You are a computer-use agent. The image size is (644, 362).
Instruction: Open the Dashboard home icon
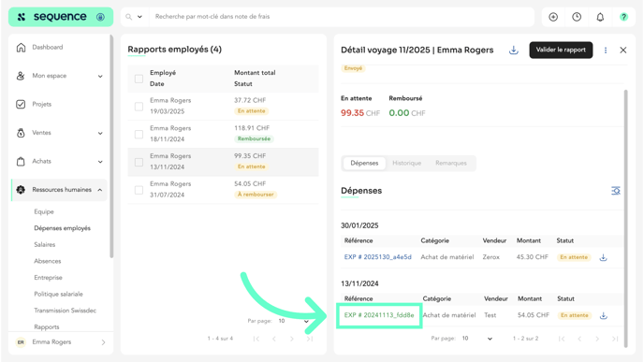21,47
